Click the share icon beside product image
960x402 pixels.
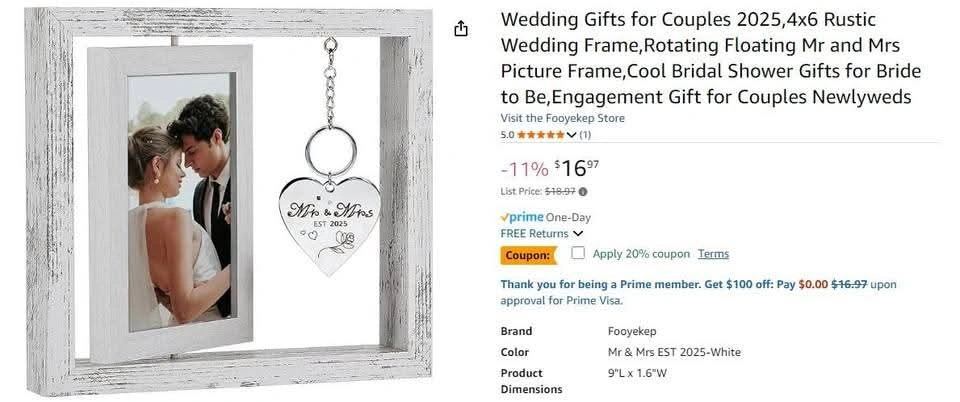(461, 29)
